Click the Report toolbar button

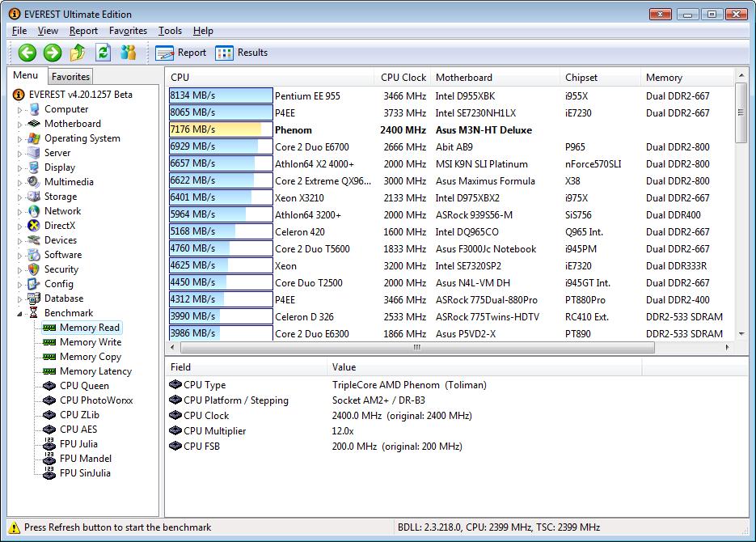point(181,53)
